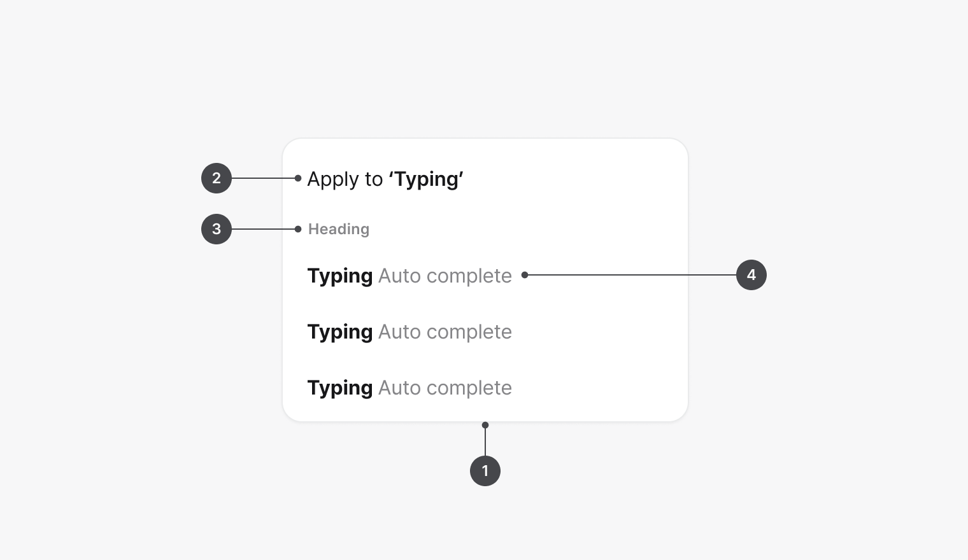The image size is (968, 560).
Task: Click the number 4 annotation badge
Action: (x=751, y=275)
